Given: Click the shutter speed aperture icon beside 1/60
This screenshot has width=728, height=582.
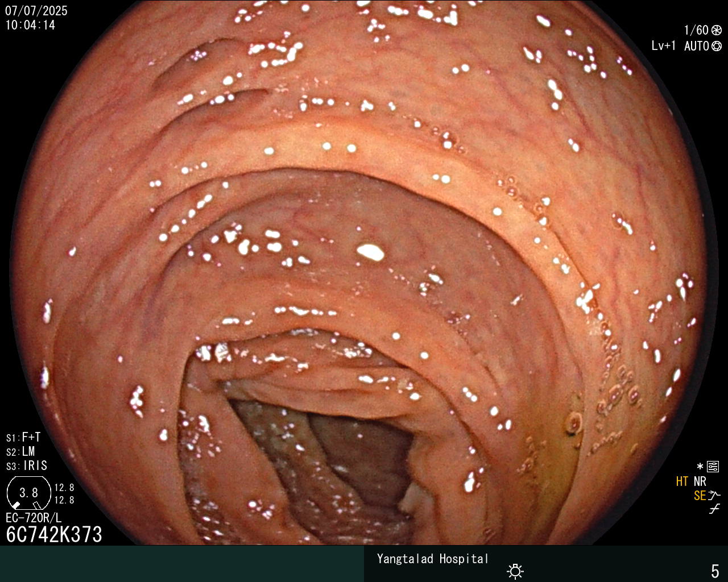Looking at the screenshot, I should pyautogui.click(x=717, y=30).
